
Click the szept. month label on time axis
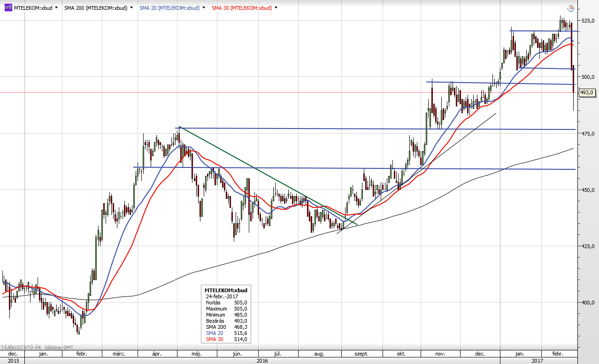point(361,354)
